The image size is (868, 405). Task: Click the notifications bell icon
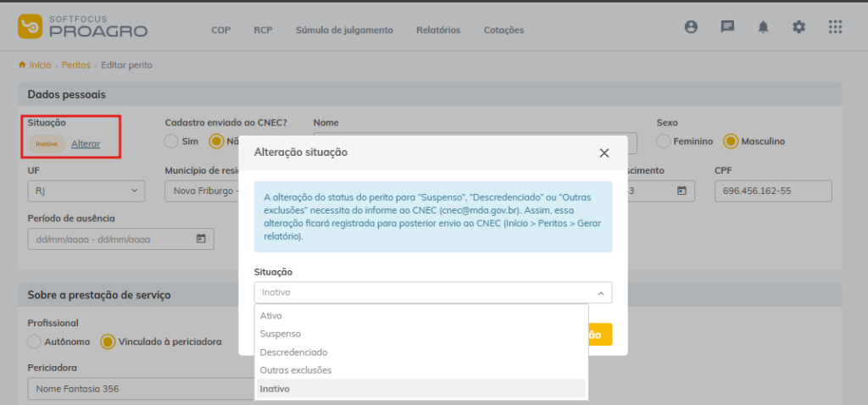[763, 27]
